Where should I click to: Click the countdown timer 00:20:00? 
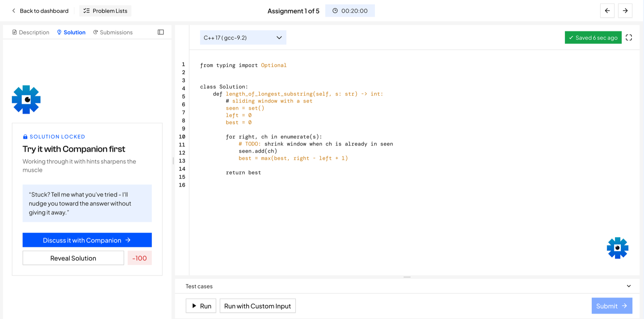pos(350,11)
